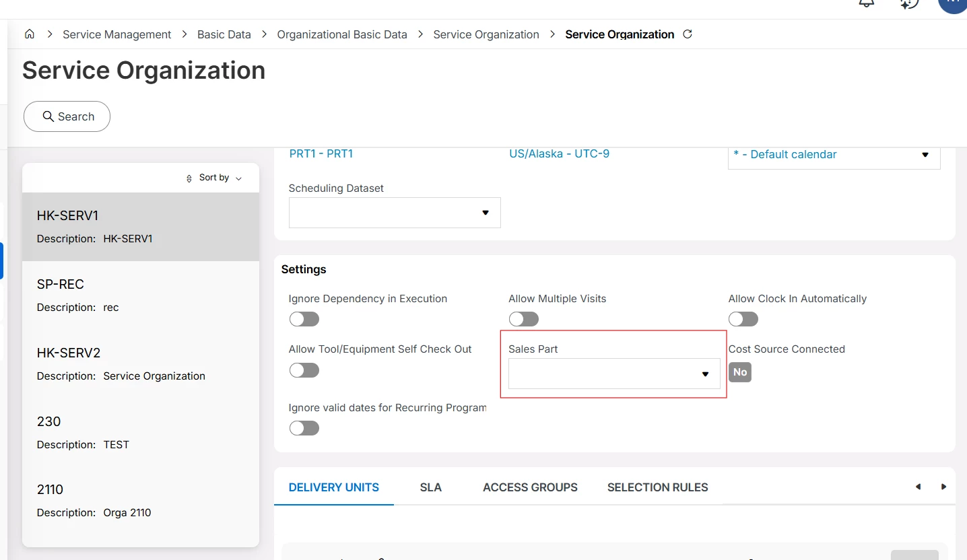Click the refresh icon beside Service Organization
The height and width of the screenshot is (560, 967).
(688, 34)
